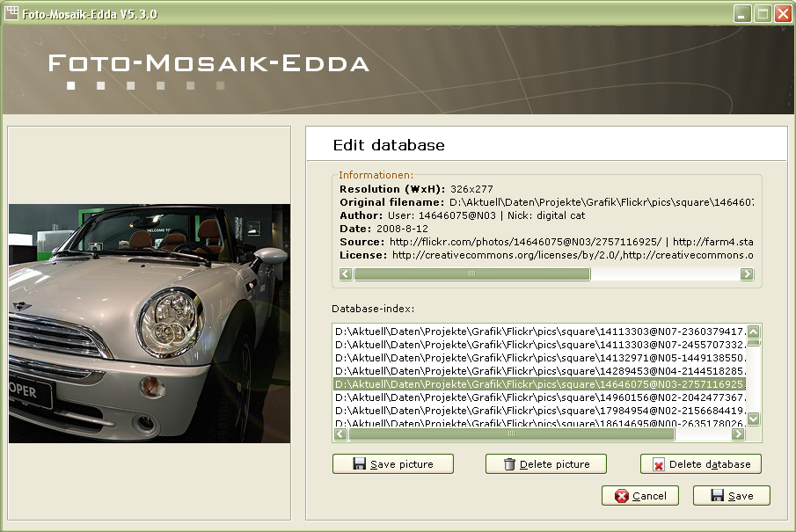
Task: Select database entry 18614695@N00-2635178026
Action: (x=540, y=423)
